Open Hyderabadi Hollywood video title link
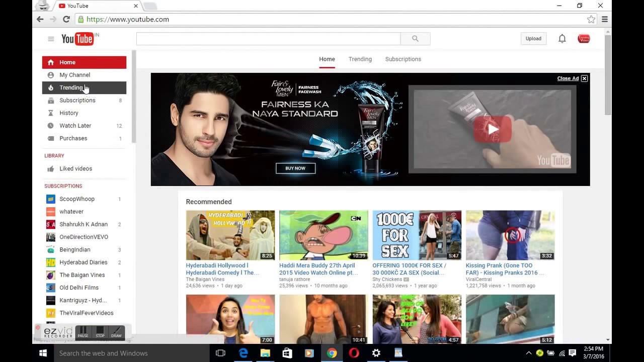The height and width of the screenshot is (362, 644). (222, 269)
